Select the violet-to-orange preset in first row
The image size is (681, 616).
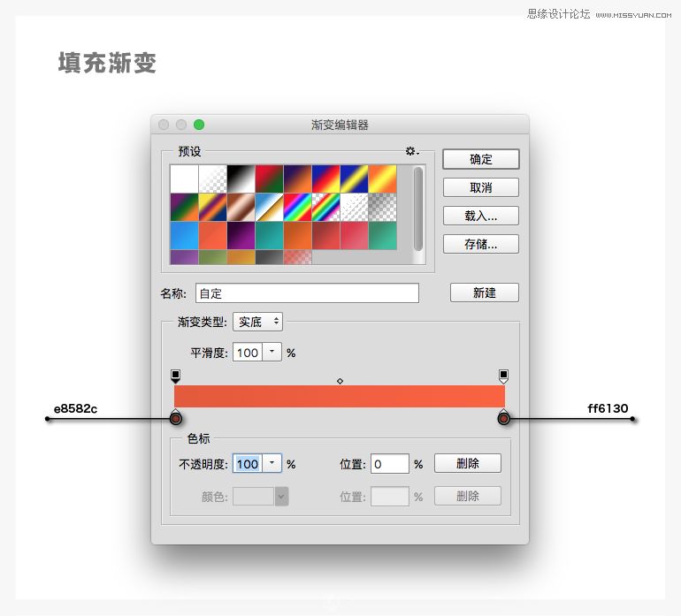(297, 179)
